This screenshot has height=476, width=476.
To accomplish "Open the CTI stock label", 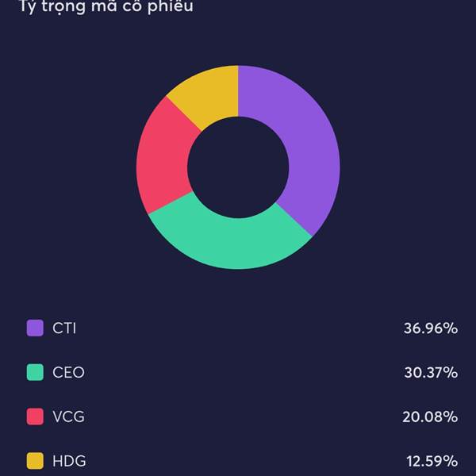I will click(x=64, y=328).
